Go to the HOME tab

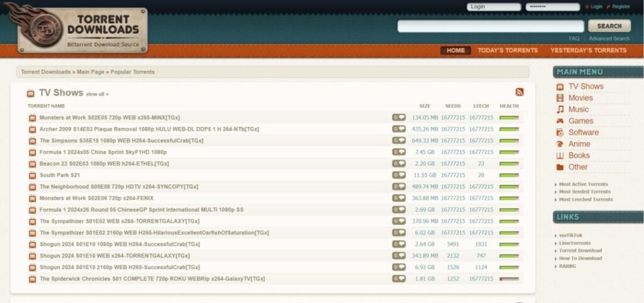coord(455,50)
